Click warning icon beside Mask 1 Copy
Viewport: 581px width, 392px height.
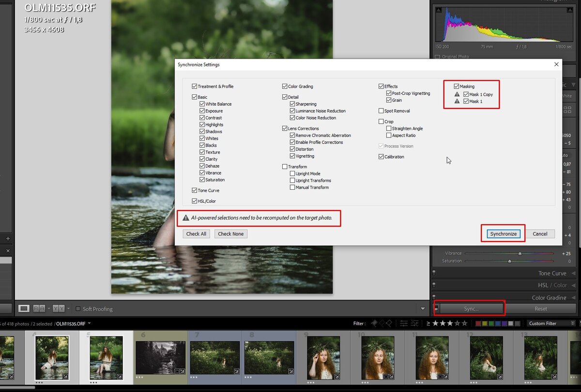[457, 94]
